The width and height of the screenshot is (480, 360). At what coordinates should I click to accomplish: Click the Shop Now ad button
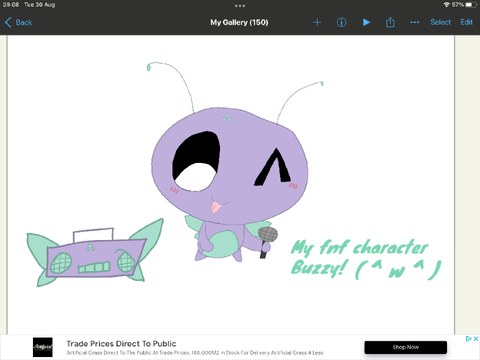[x=405, y=347]
